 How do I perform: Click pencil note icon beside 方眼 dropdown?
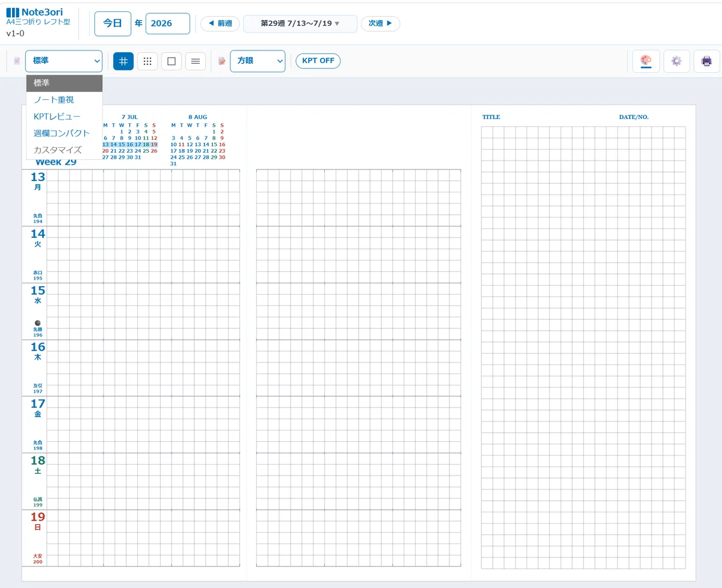pyautogui.click(x=222, y=61)
